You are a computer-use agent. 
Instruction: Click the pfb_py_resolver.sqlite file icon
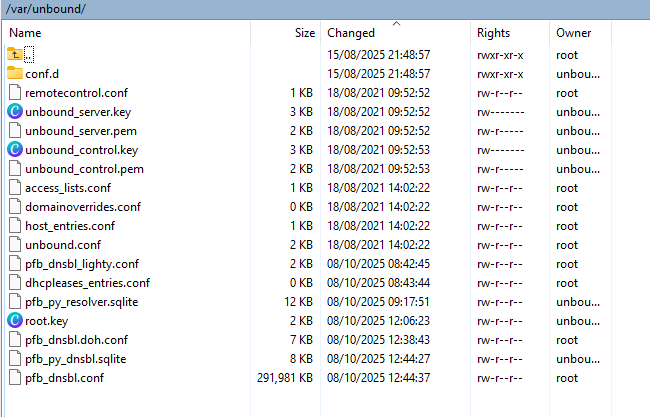[x=14, y=301]
